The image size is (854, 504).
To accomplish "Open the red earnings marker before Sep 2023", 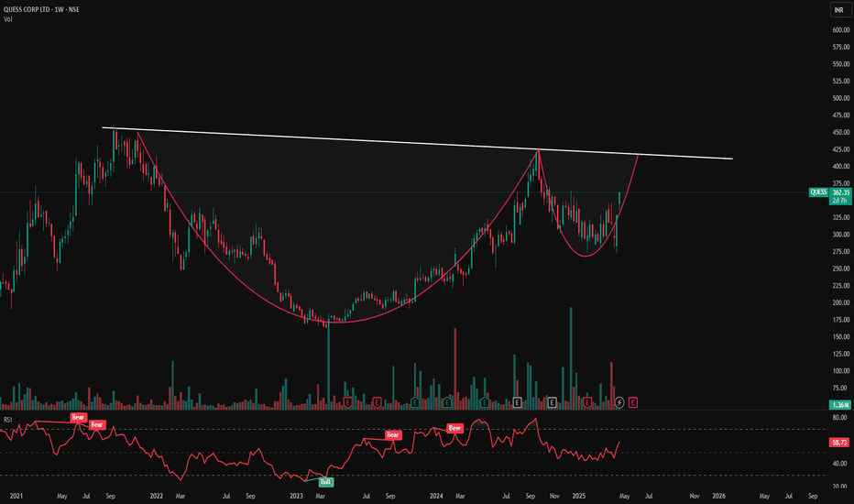I will (x=377, y=402).
